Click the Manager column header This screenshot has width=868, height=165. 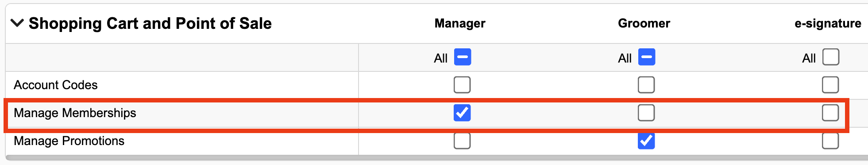[460, 23]
